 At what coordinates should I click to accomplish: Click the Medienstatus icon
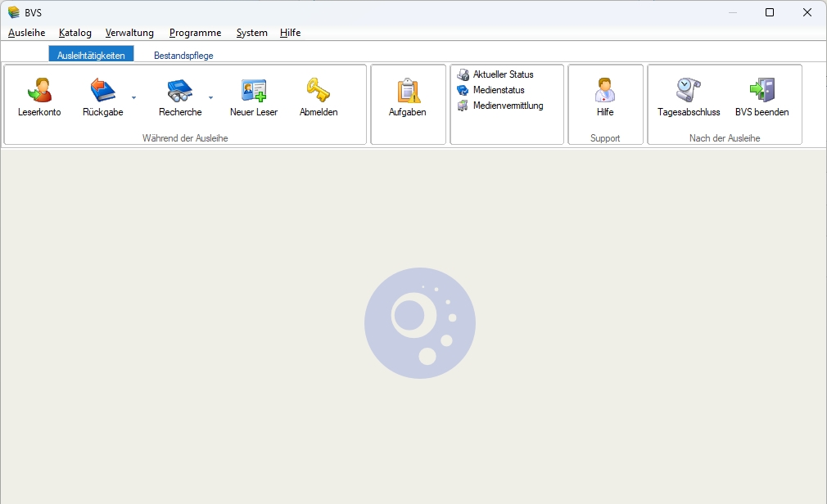[x=463, y=90]
